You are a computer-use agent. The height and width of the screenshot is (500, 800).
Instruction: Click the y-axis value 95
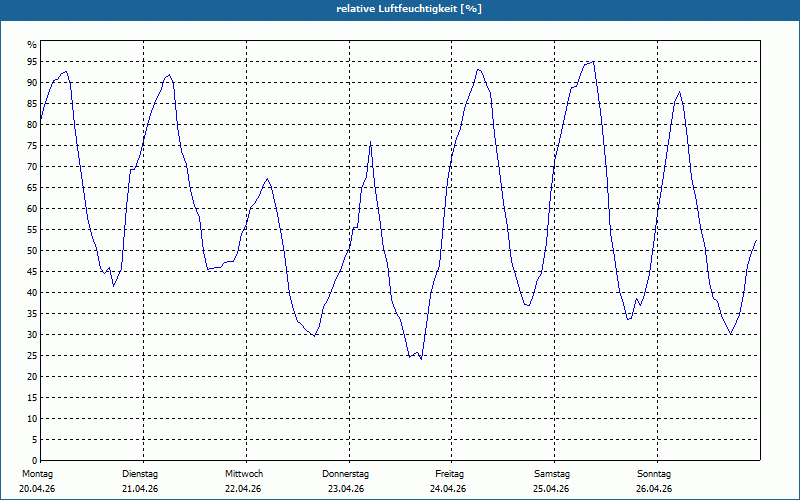point(32,62)
